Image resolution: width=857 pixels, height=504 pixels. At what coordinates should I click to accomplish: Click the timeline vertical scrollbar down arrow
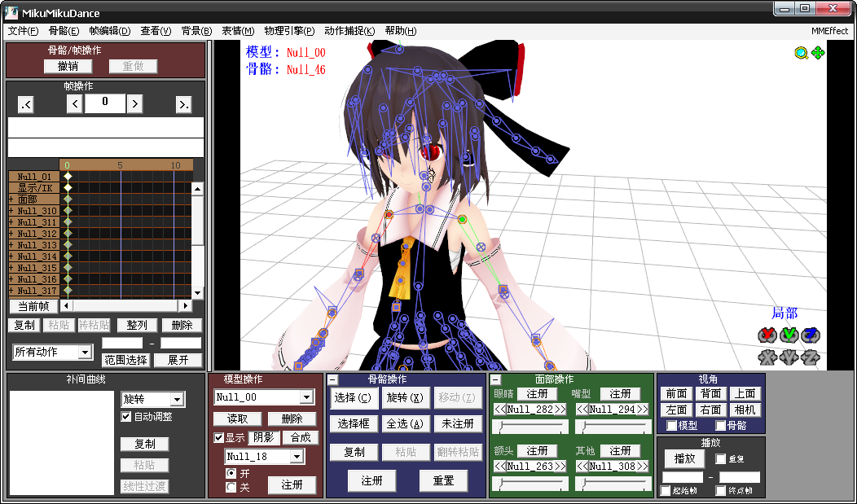(x=198, y=293)
